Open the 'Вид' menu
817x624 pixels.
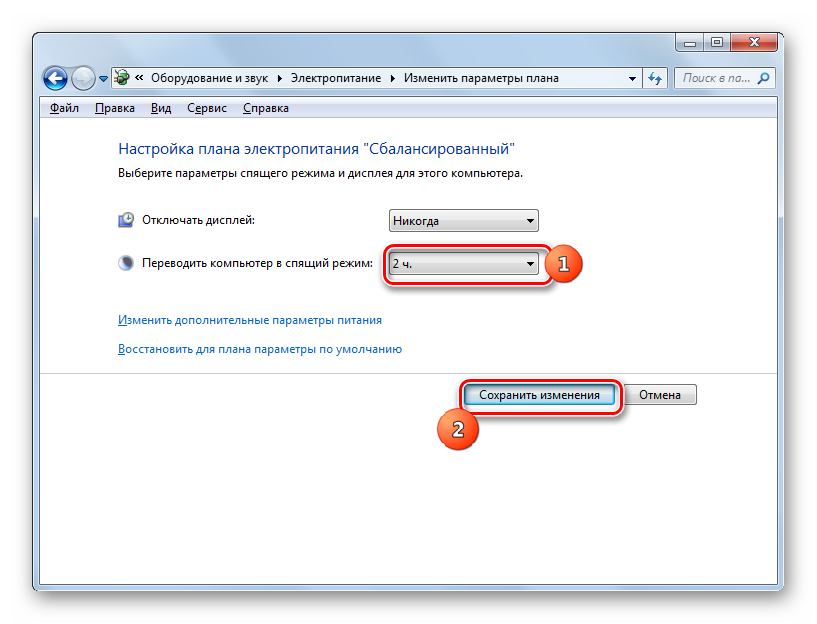pos(161,108)
